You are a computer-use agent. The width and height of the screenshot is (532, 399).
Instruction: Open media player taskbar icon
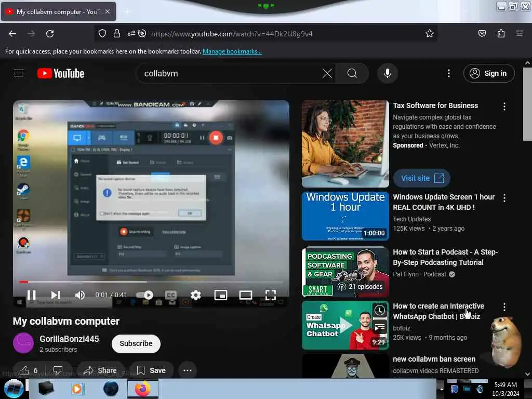point(77,389)
